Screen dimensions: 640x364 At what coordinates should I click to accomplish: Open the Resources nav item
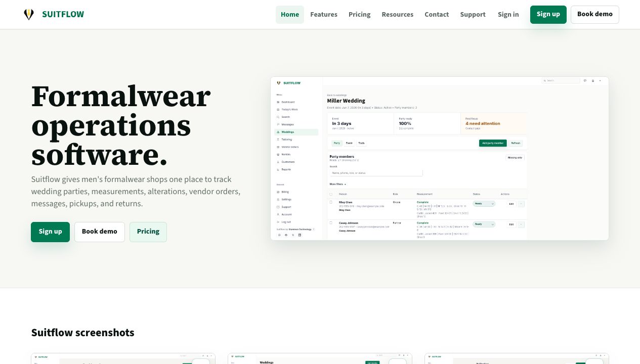pos(398,15)
